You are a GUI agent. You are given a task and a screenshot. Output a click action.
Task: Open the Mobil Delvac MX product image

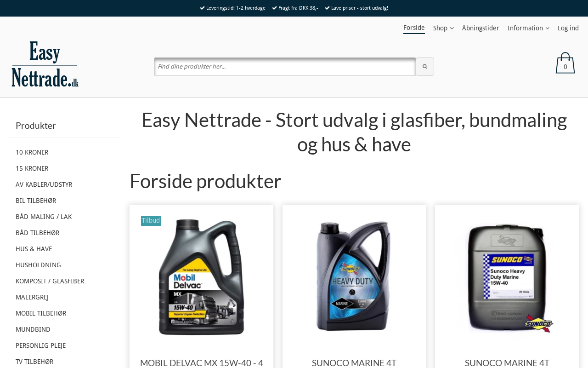tap(201, 277)
